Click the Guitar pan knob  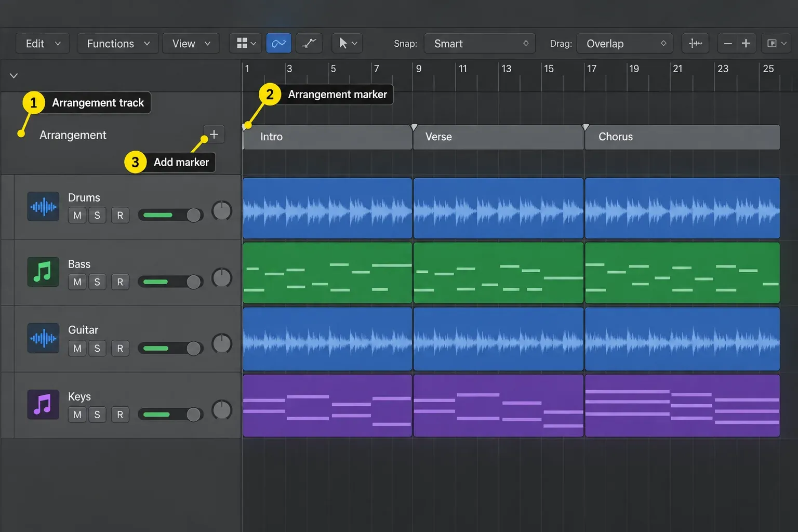pos(222,343)
